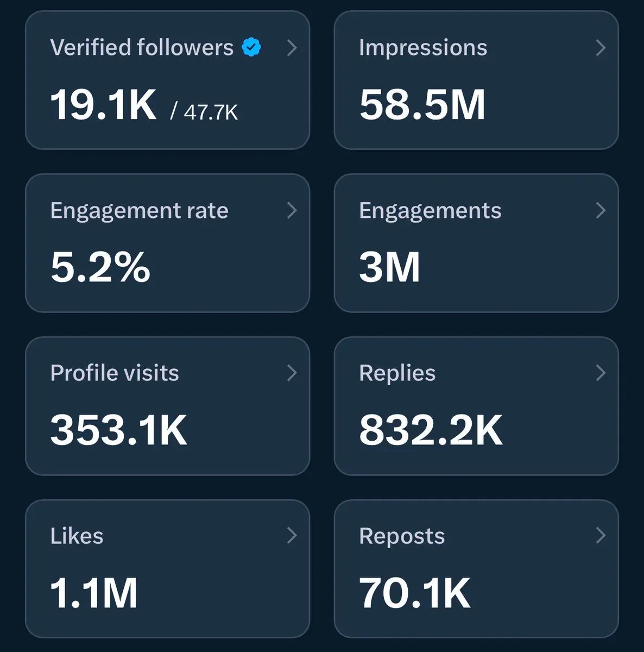Expand the Replies chevron arrow
This screenshot has height=652, width=644.
[601, 373]
